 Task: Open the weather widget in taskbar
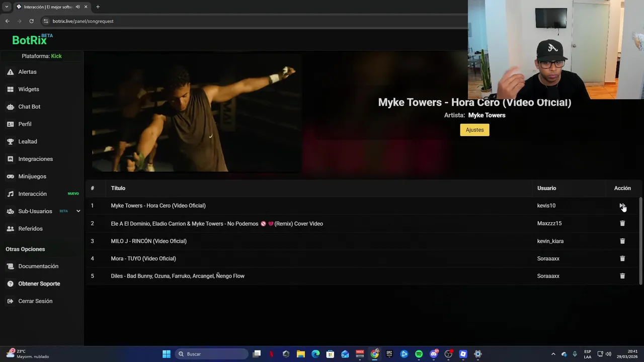tap(28, 354)
